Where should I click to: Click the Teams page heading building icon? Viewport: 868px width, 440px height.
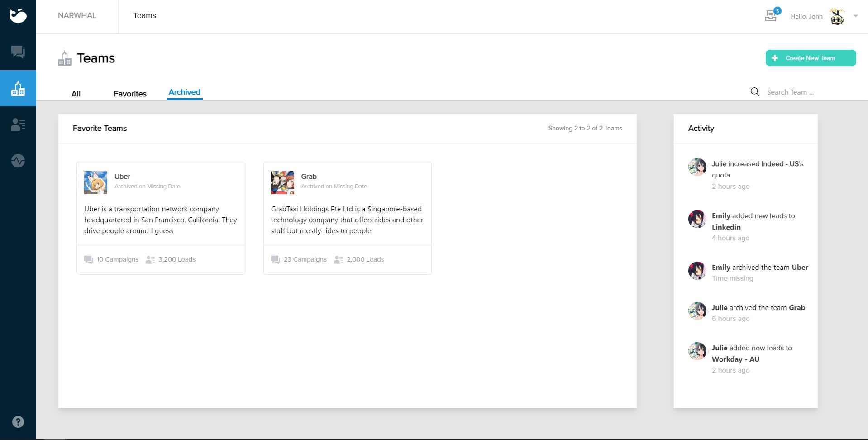click(65, 58)
